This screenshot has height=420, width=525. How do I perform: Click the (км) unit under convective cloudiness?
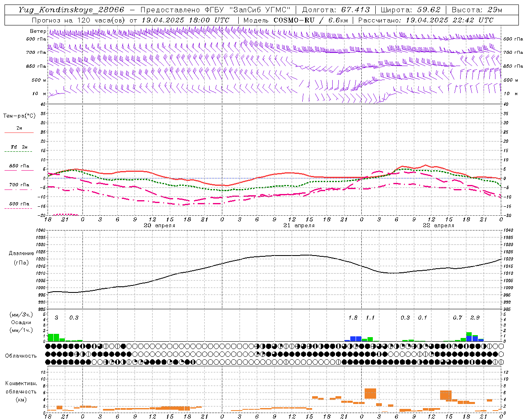point(21,399)
